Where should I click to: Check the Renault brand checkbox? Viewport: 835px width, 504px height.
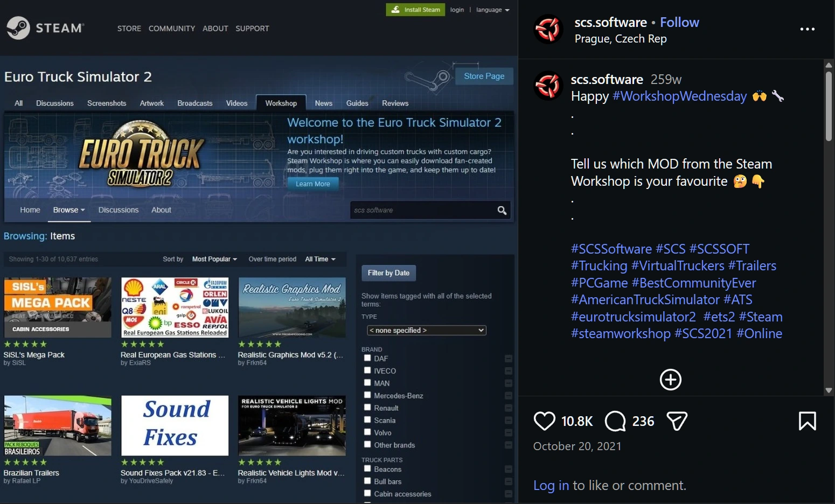pyautogui.click(x=367, y=407)
